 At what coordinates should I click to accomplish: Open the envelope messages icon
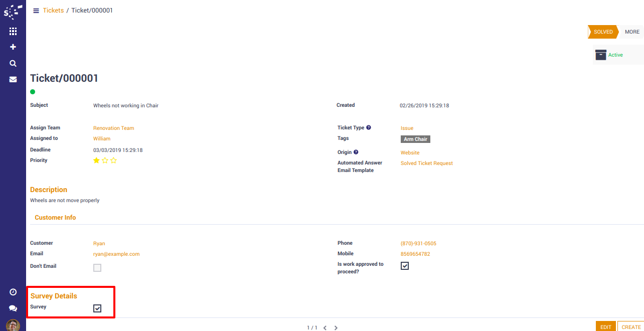13,79
